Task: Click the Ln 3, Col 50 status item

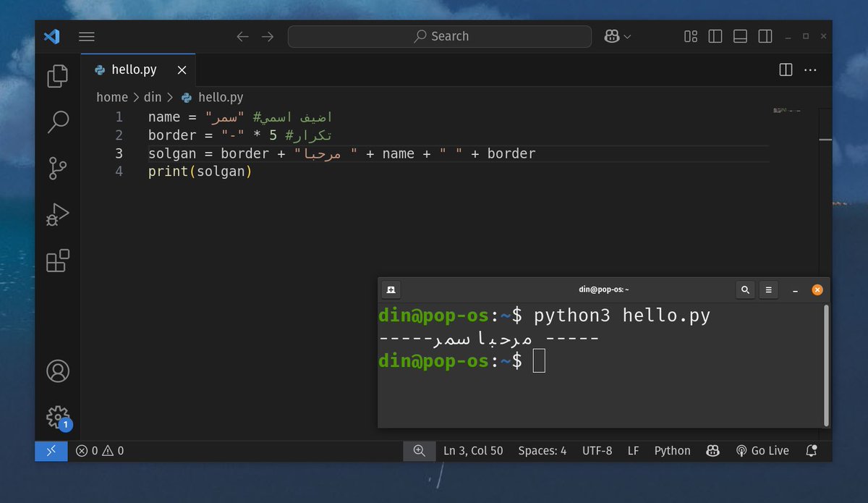Action: (473, 450)
